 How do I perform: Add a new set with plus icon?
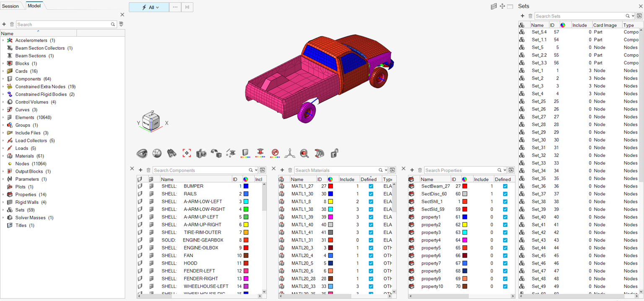522,16
